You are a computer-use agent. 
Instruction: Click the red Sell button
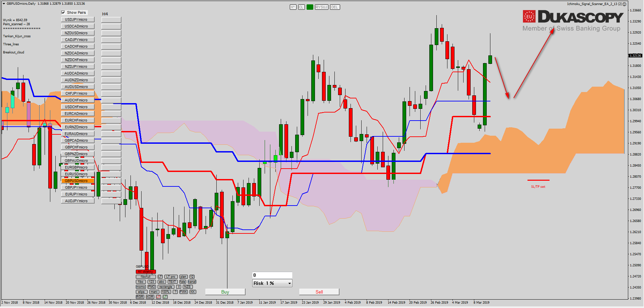(319, 292)
